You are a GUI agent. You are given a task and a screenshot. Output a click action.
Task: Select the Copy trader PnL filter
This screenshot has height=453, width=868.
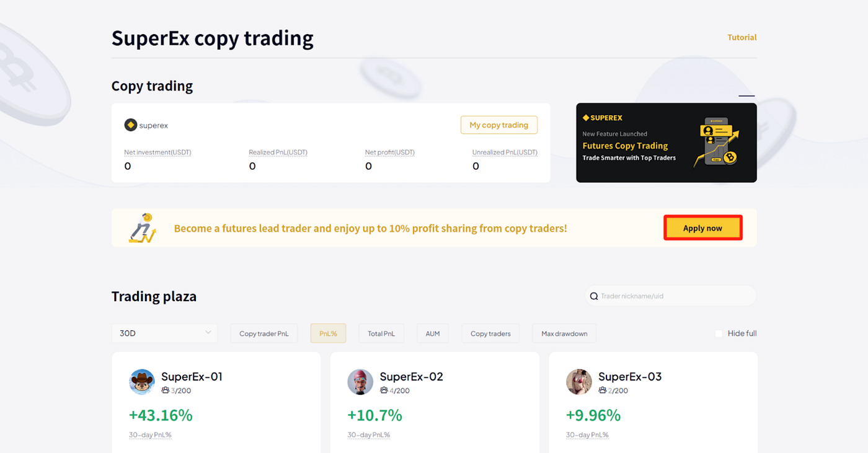tap(264, 333)
